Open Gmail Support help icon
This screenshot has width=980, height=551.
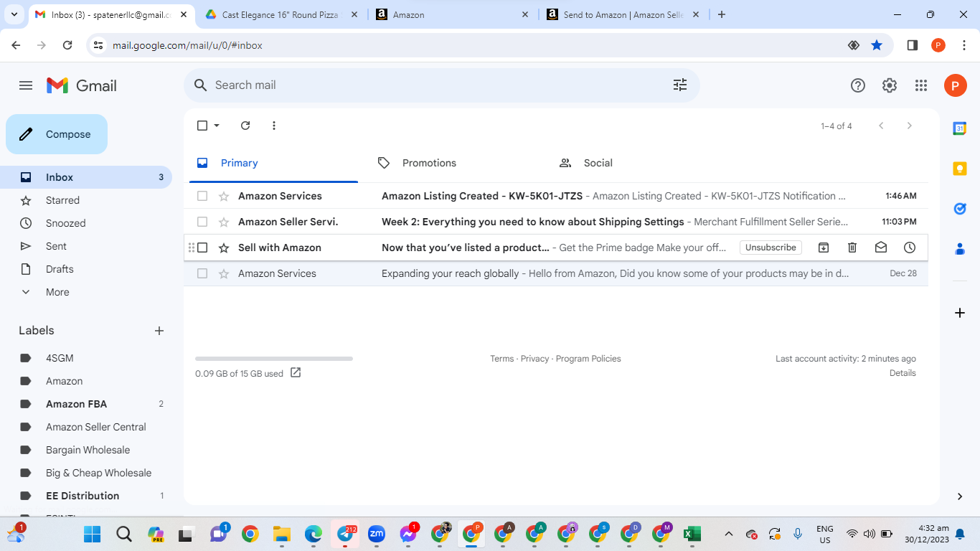[x=858, y=85]
